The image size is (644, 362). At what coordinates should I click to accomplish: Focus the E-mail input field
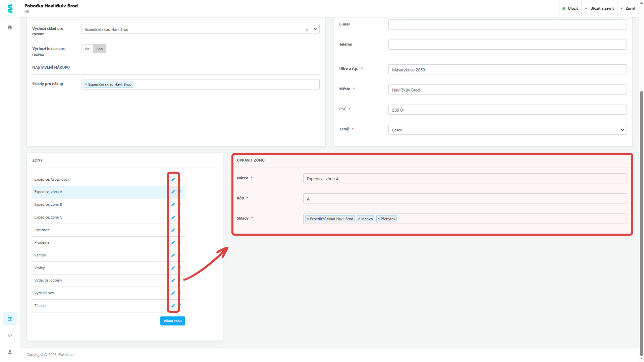(x=507, y=24)
